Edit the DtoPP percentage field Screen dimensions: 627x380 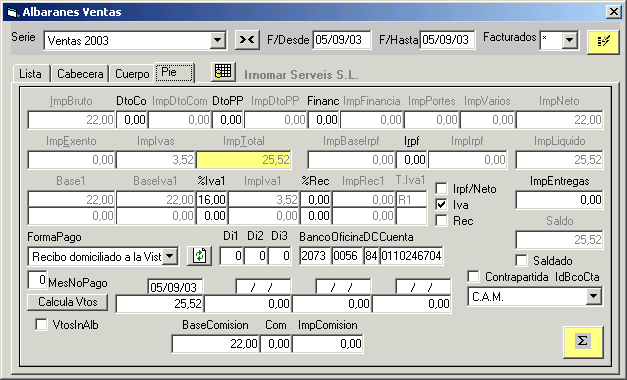(x=228, y=120)
